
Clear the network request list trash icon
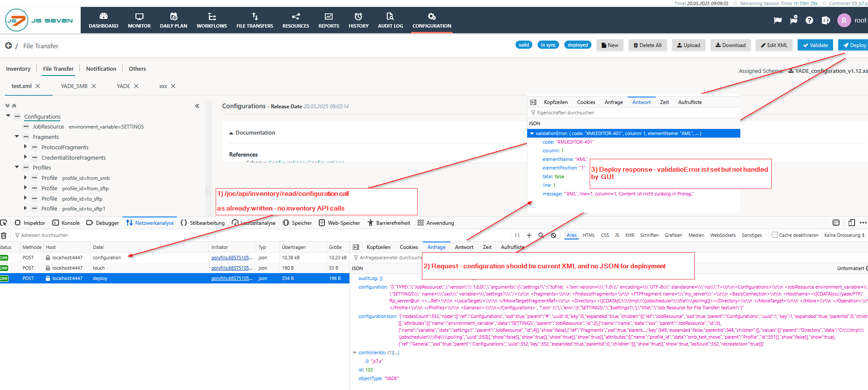[4, 236]
